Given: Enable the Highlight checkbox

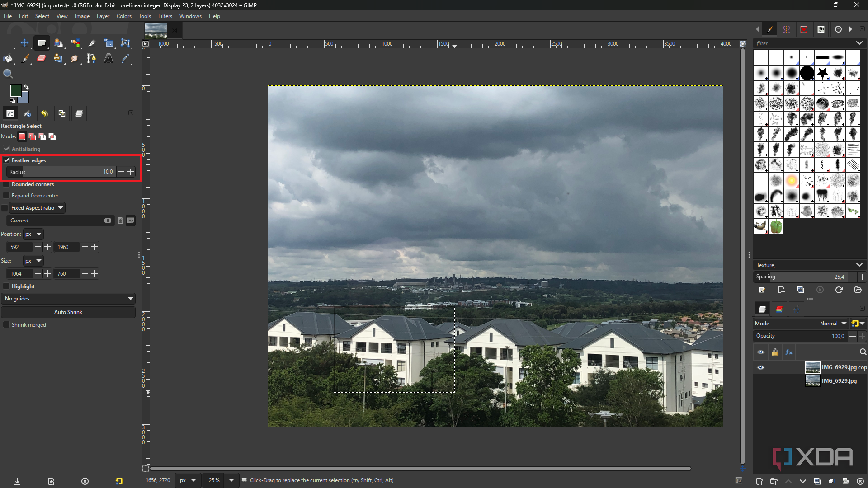Looking at the screenshot, I should [6, 286].
